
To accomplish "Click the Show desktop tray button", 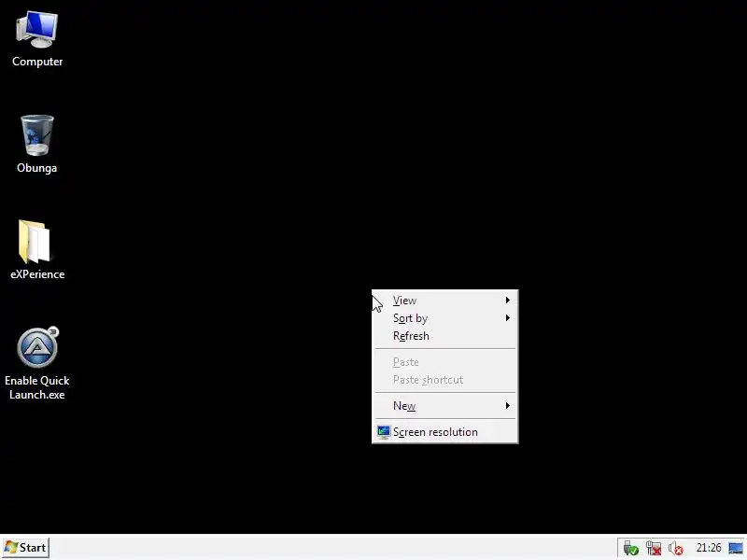I will (736, 548).
